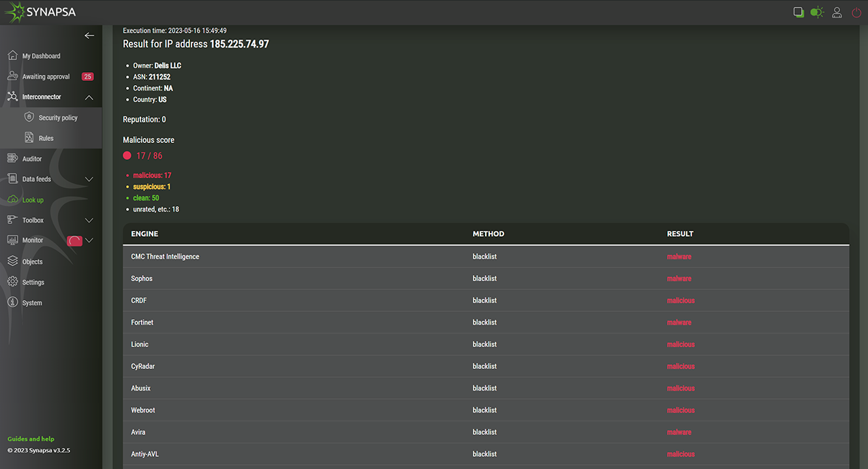Select Toolbox in the sidebar
This screenshot has height=469, width=868.
[x=33, y=221]
